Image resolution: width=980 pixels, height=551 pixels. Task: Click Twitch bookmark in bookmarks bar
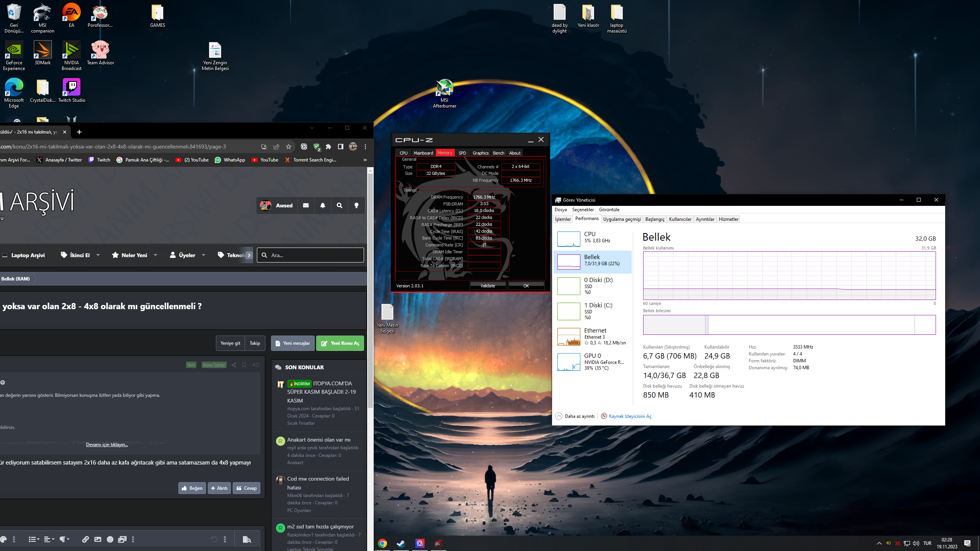pos(100,160)
